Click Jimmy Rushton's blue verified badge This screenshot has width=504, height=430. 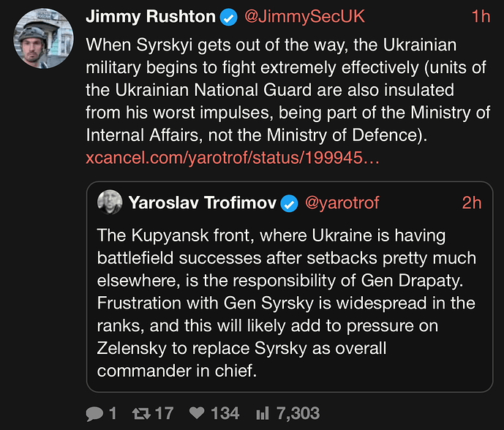coord(230,17)
